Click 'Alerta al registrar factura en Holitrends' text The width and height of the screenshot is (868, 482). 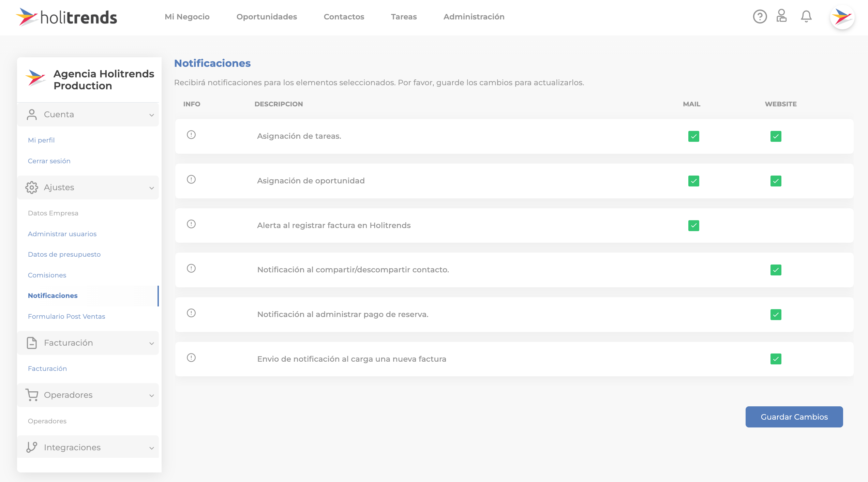[334, 225]
